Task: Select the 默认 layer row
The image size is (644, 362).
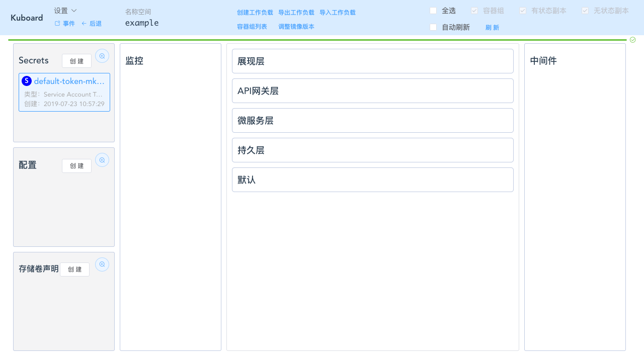Action: pyautogui.click(x=373, y=179)
